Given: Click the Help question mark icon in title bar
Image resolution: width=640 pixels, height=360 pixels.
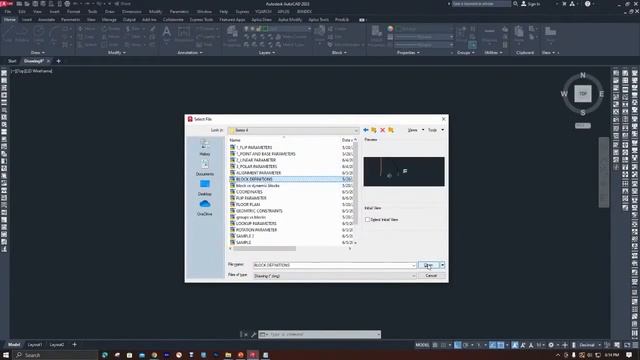Looking at the screenshot, I should (x=587, y=4).
